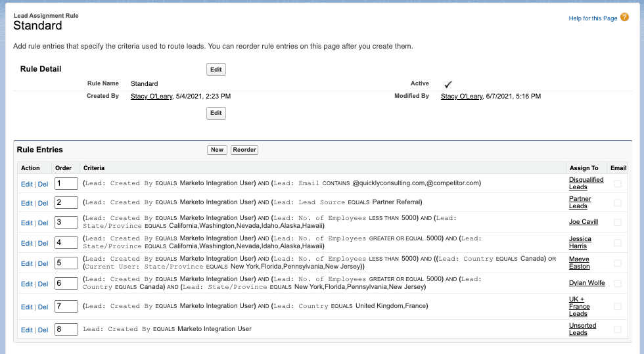644x354 pixels.
Task: Open Help for this Page link
Action: click(x=593, y=18)
